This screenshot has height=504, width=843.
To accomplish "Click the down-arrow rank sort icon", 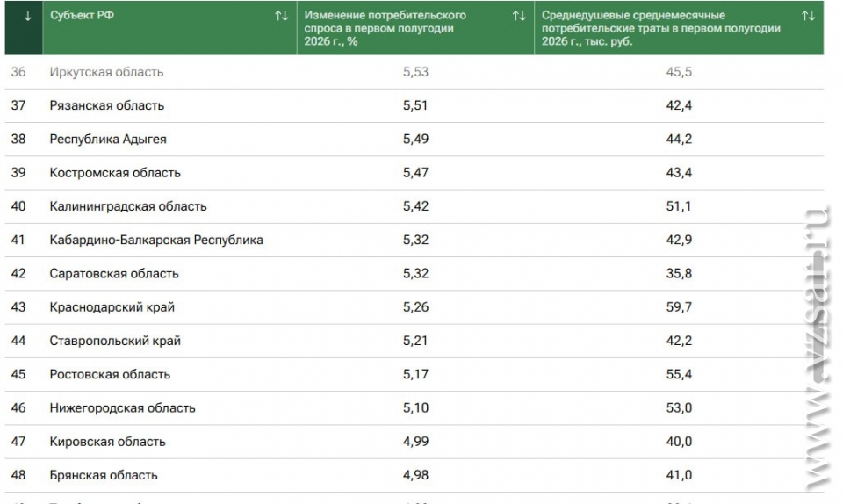I will [x=27, y=16].
